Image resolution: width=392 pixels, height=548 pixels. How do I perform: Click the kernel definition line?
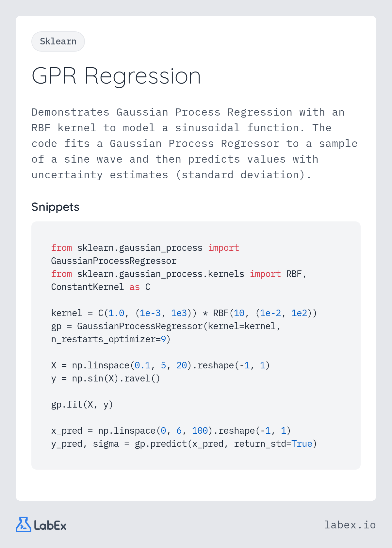[184, 313]
